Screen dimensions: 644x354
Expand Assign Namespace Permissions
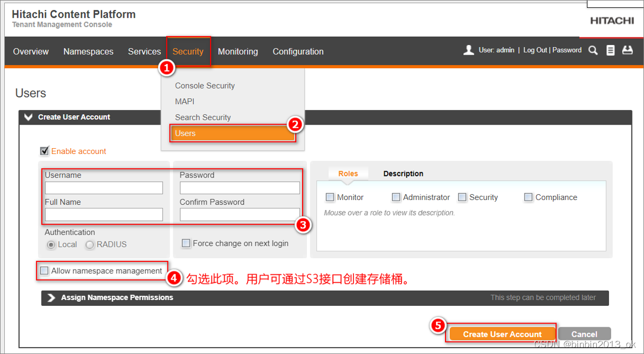tap(51, 297)
